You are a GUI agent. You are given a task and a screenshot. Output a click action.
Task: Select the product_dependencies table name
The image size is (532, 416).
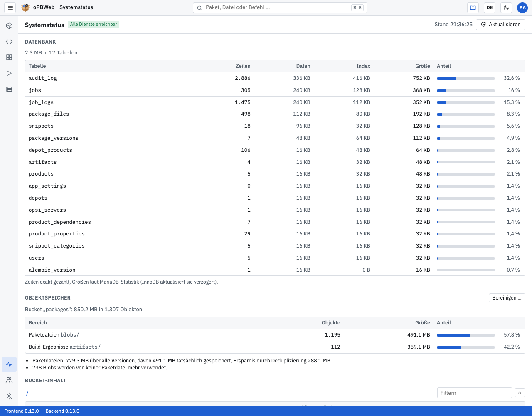tap(60, 222)
